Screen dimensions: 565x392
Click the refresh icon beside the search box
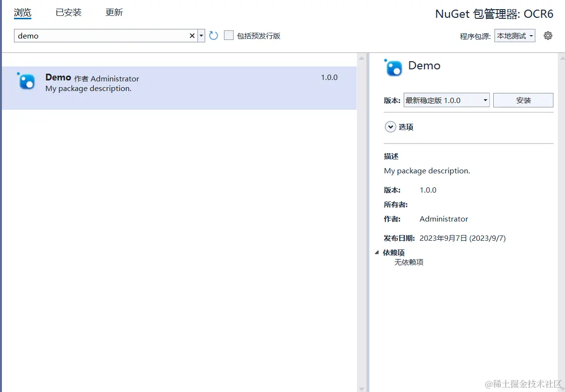[x=214, y=35]
